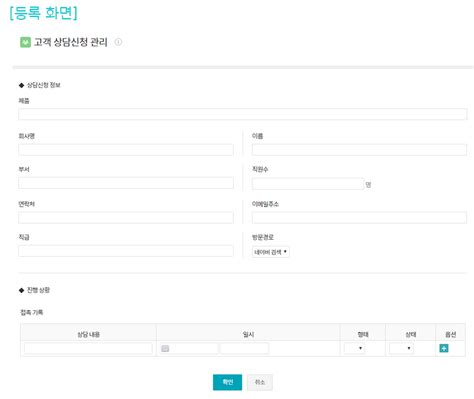Open the info icon next to the title
Image resolution: width=474 pixels, height=399 pixels.
pos(118,42)
